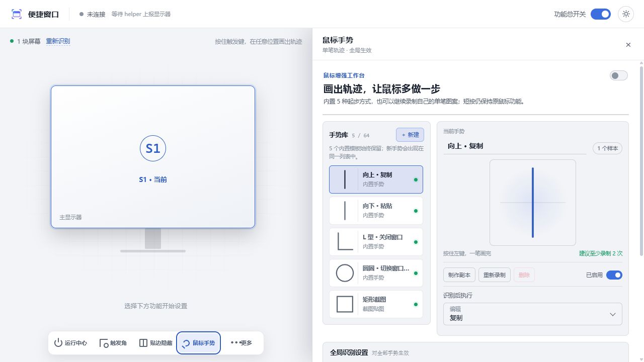This screenshot has width=644, height=362.
Task: Select 向下 · 粘贴 gesture list item
Action: (x=376, y=211)
